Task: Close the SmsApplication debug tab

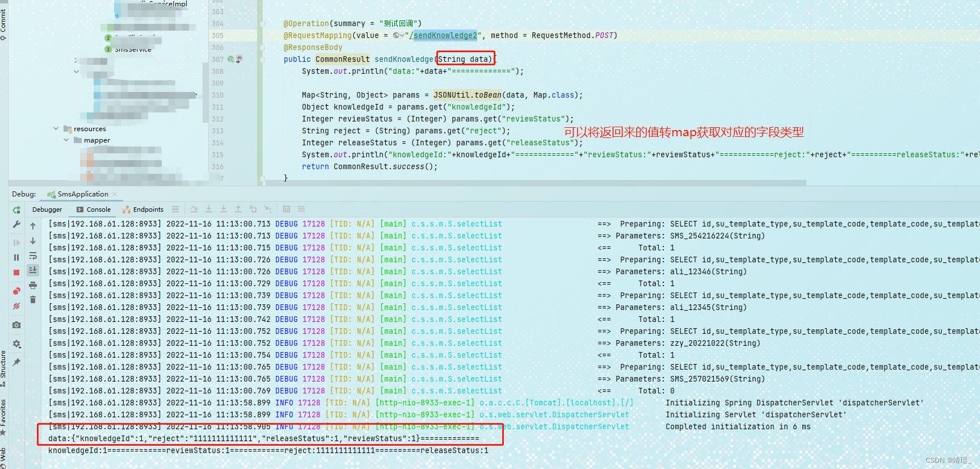Action: click(115, 194)
